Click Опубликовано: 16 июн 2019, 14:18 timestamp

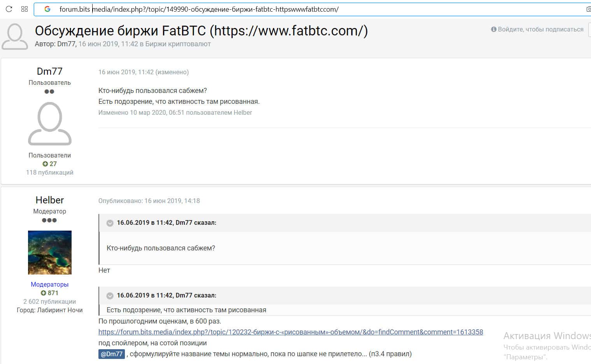click(x=149, y=201)
